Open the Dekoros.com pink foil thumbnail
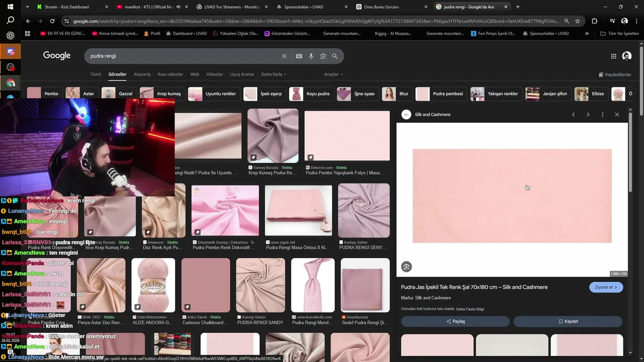Image resolution: width=644 pixels, height=362 pixels. coord(347,136)
